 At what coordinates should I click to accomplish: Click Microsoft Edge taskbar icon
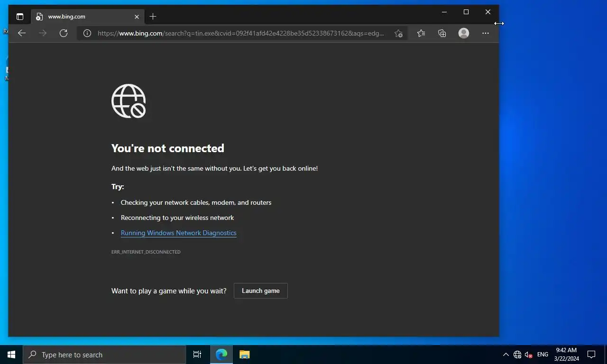click(221, 355)
